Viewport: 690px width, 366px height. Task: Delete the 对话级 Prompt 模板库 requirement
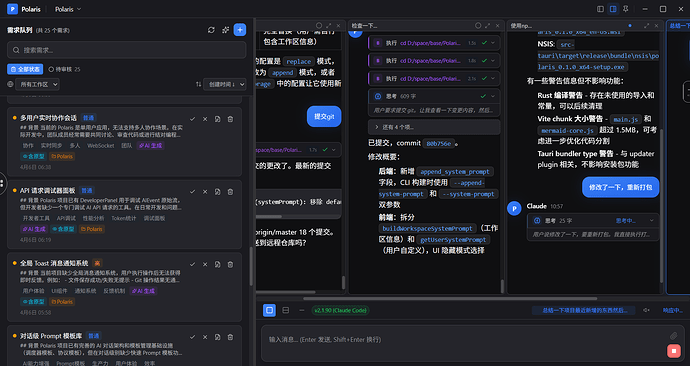[x=230, y=337]
